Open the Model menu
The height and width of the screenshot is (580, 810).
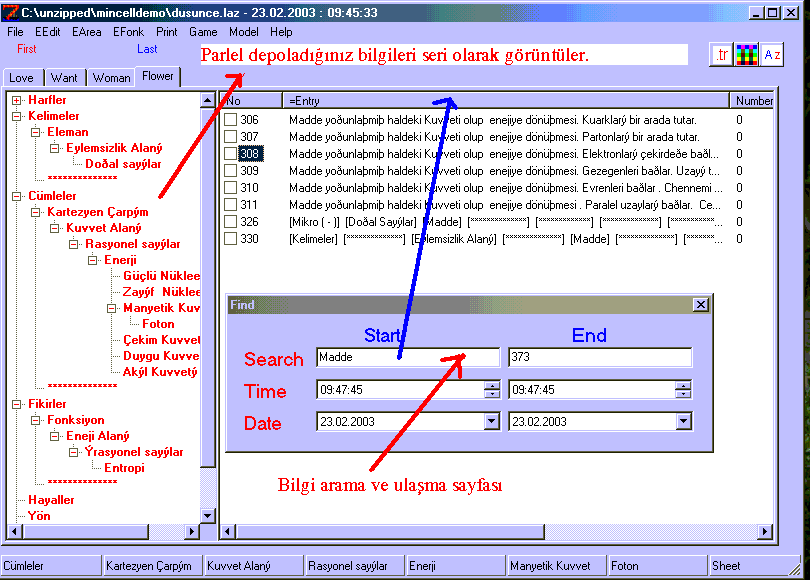(x=244, y=32)
